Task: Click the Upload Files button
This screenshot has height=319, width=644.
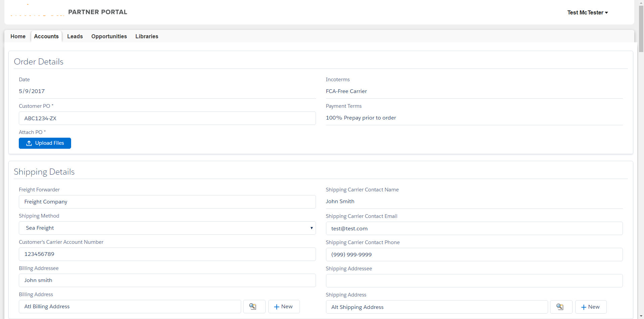Action: coord(45,143)
